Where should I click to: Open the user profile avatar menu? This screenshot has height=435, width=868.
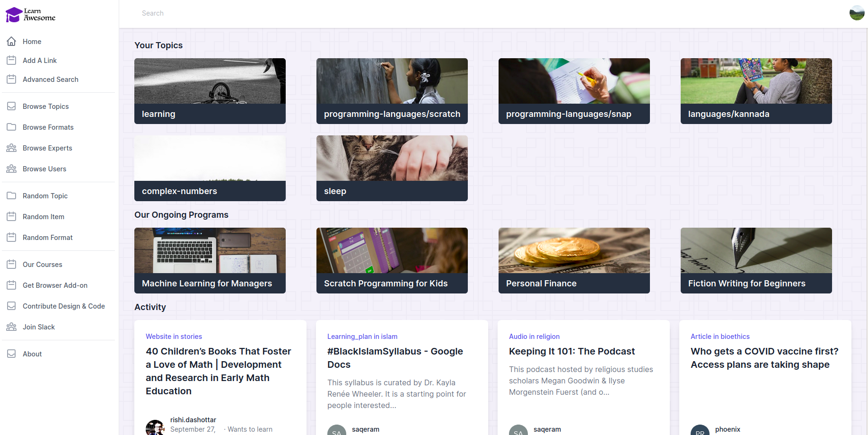857,13
